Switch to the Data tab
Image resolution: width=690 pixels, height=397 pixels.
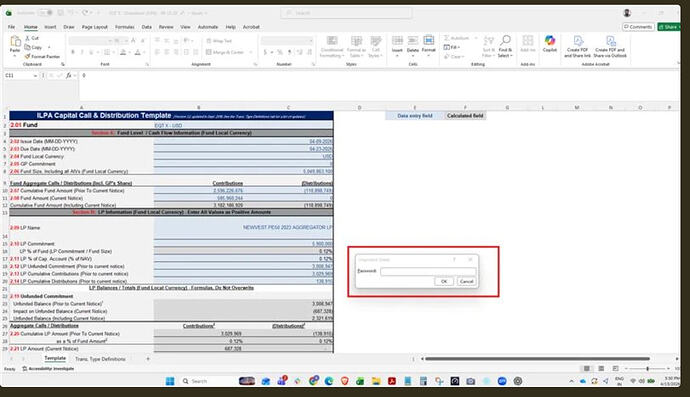pos(147,27)
